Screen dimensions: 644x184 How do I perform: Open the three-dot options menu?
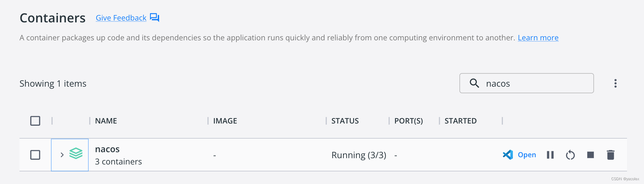615,83
